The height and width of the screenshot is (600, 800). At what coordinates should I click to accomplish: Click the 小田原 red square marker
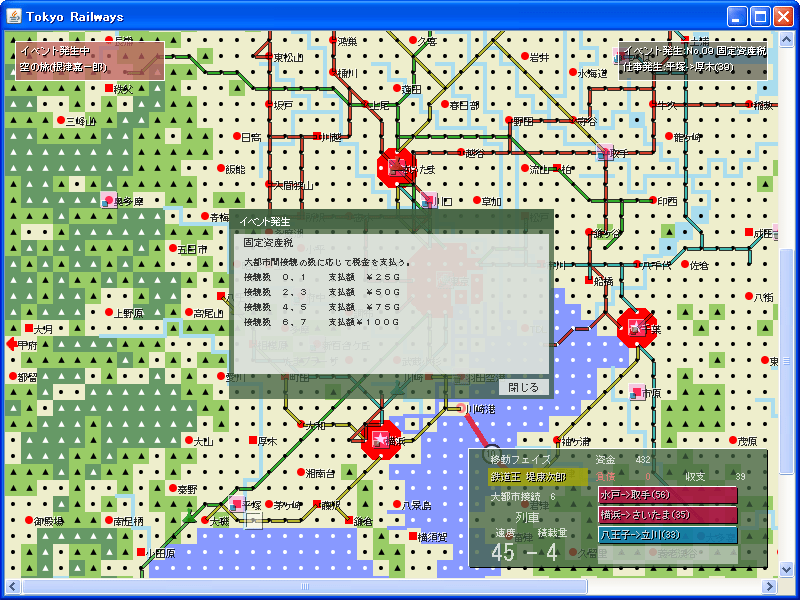[x=141, y=552]
